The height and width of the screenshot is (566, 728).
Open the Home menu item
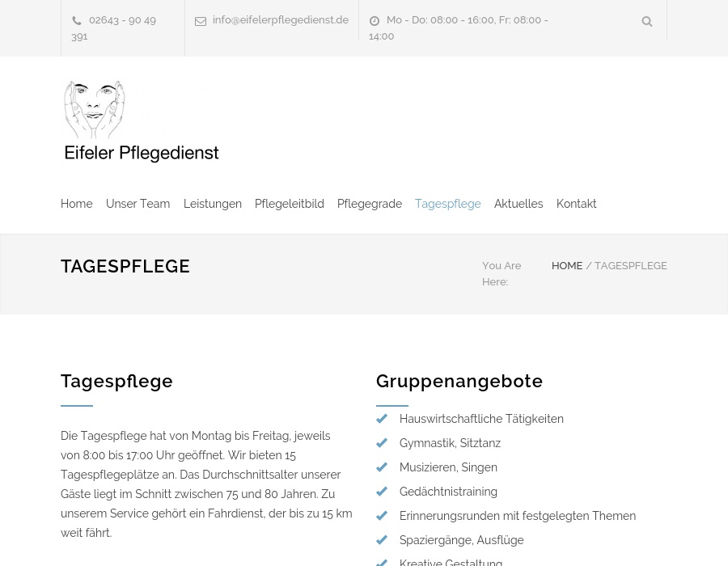(x=76, y=204)
